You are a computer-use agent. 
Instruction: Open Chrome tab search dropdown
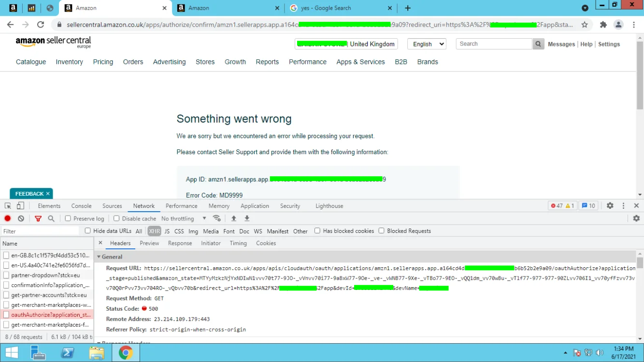point(585,8)
